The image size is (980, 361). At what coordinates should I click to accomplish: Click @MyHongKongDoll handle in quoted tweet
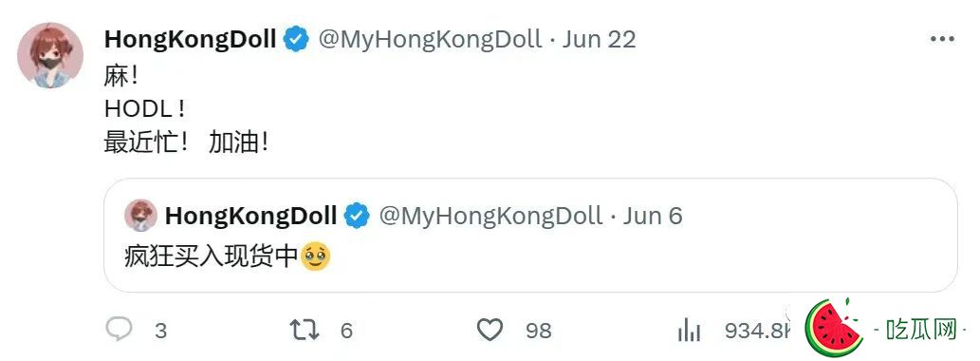tap(490, 216)
